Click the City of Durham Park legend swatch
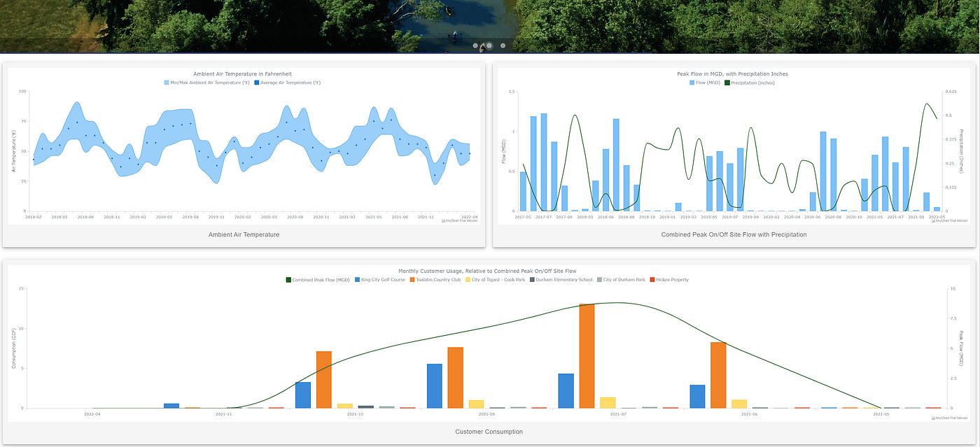Viewport: 980px width, 447px height. pos(598,278)
